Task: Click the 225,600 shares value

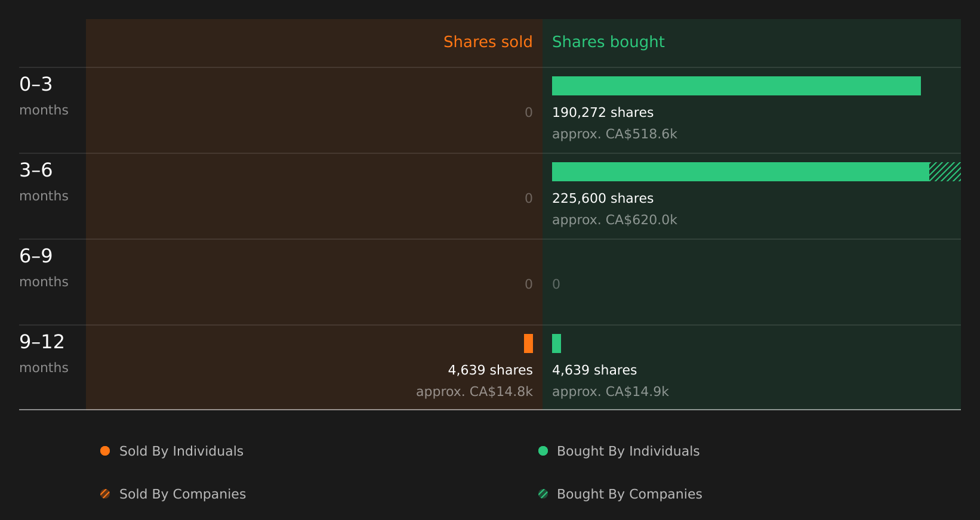Action: point(603,199)
